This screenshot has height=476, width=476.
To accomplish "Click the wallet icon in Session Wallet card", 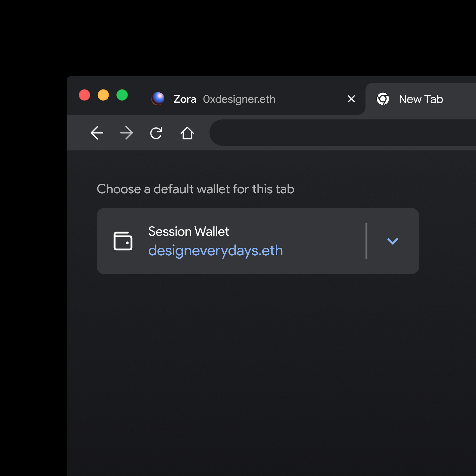I will tap(123, 241).
